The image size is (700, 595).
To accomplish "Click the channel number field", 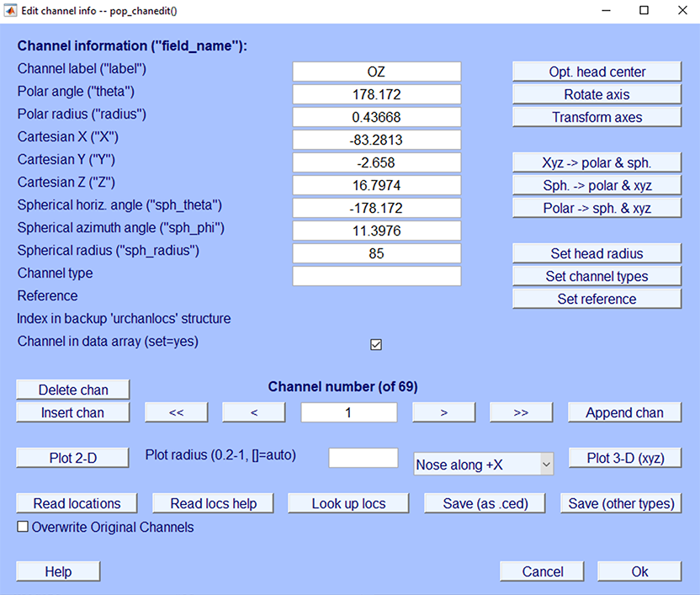I will click(x=348, y=412).
